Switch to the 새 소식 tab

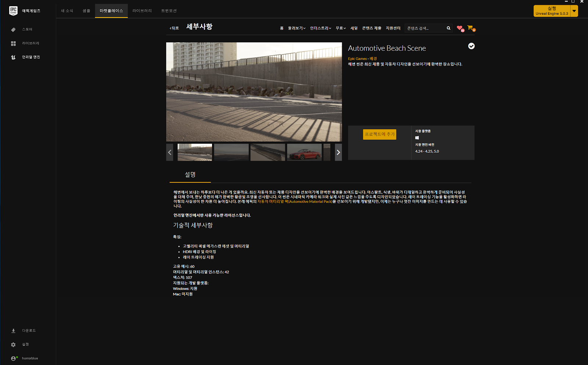[67, 11]
